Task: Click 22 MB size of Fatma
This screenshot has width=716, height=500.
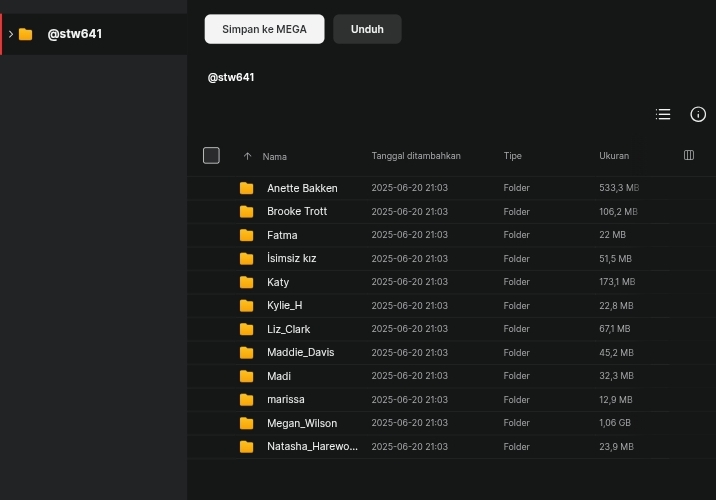Action: click(612, 235)
